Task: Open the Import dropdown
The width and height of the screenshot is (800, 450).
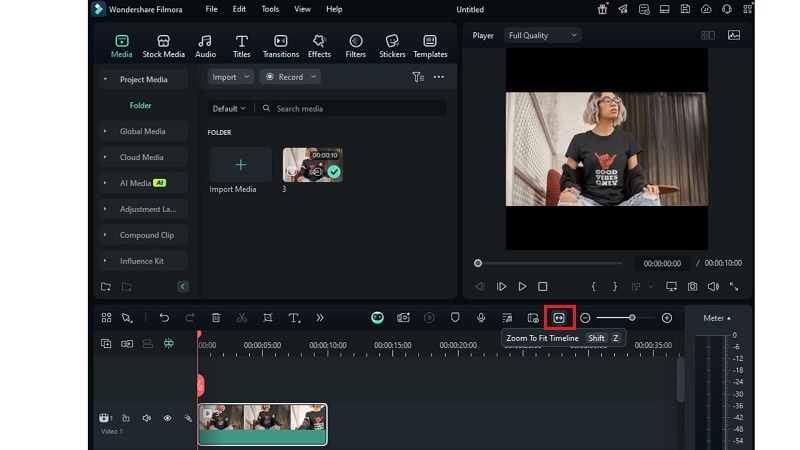Action: click(x=231, y=77)
